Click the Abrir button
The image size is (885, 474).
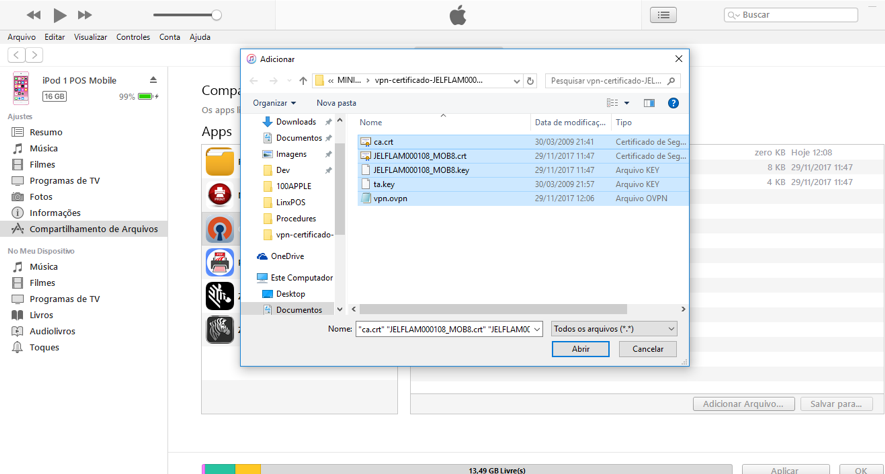[580, 349]
